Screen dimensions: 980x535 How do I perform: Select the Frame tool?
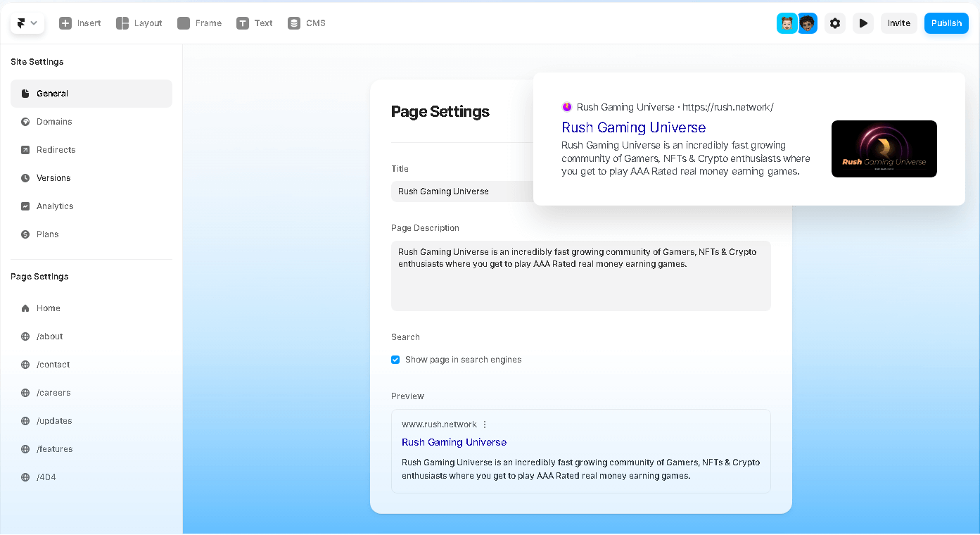pos(199,23)
